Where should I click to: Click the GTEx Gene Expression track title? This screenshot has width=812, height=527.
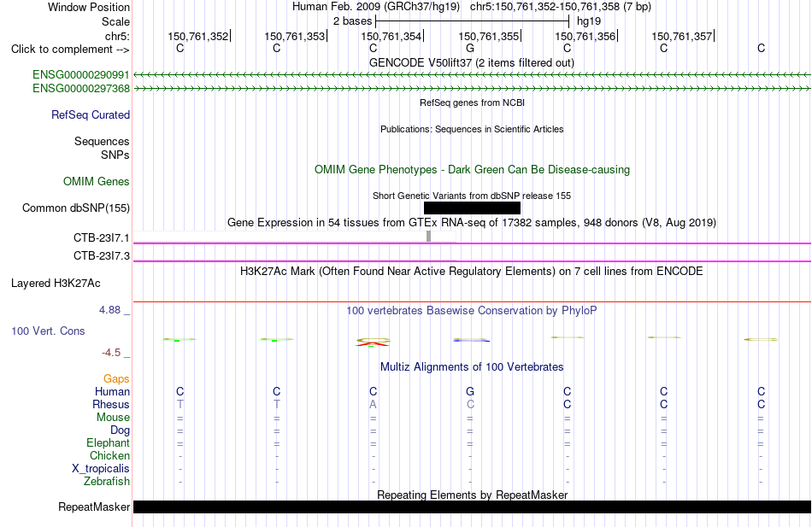472,223
